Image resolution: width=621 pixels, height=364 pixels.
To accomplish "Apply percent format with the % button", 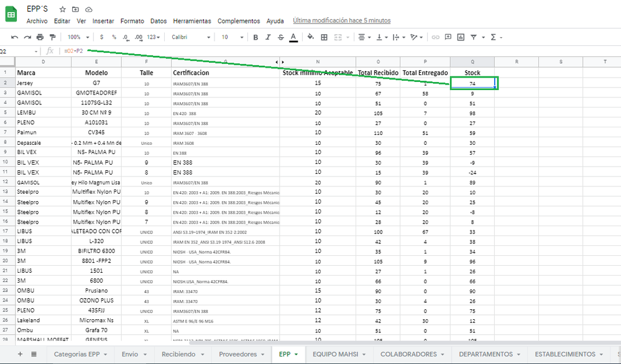I will pos(114,37).
